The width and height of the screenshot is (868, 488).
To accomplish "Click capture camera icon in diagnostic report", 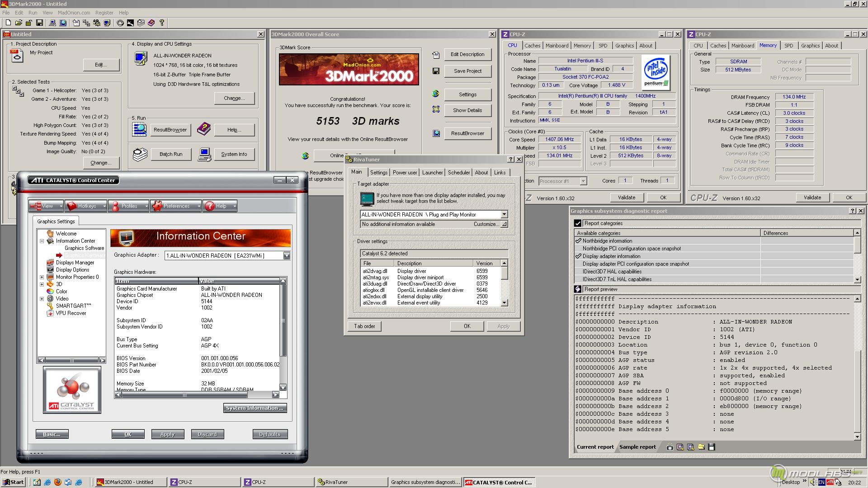I will 670,447.
